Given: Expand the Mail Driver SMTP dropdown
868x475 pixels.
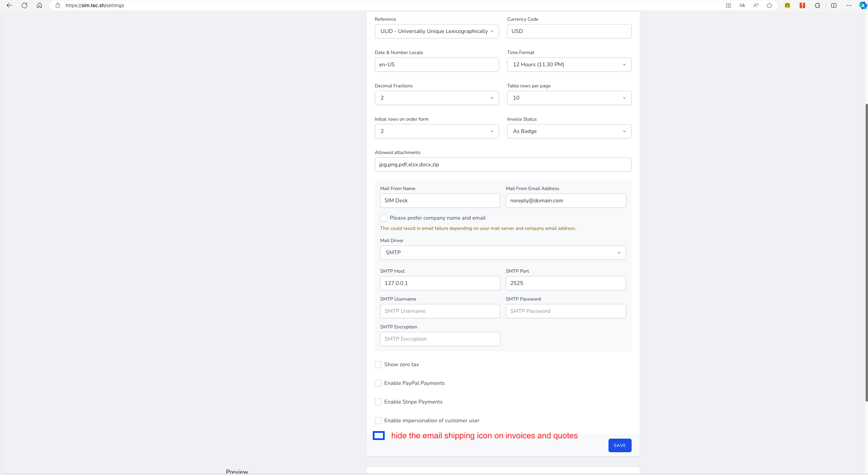Looking at the screenshot, I should point(503,253).
